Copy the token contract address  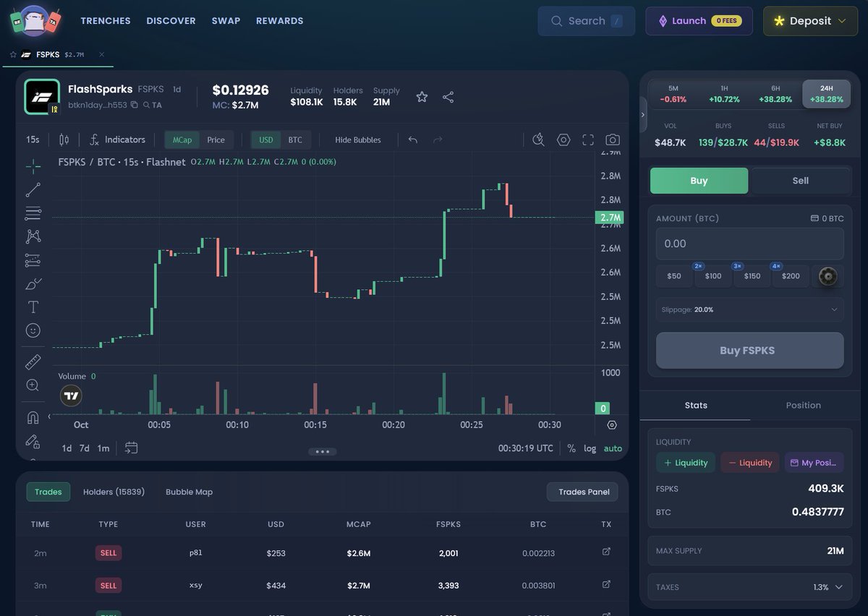(134, 105)
